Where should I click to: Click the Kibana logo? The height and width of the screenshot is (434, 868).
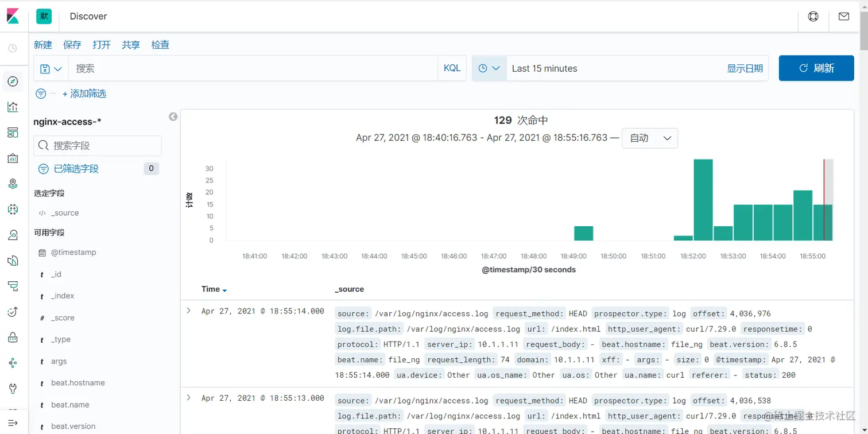click(13, 16)
